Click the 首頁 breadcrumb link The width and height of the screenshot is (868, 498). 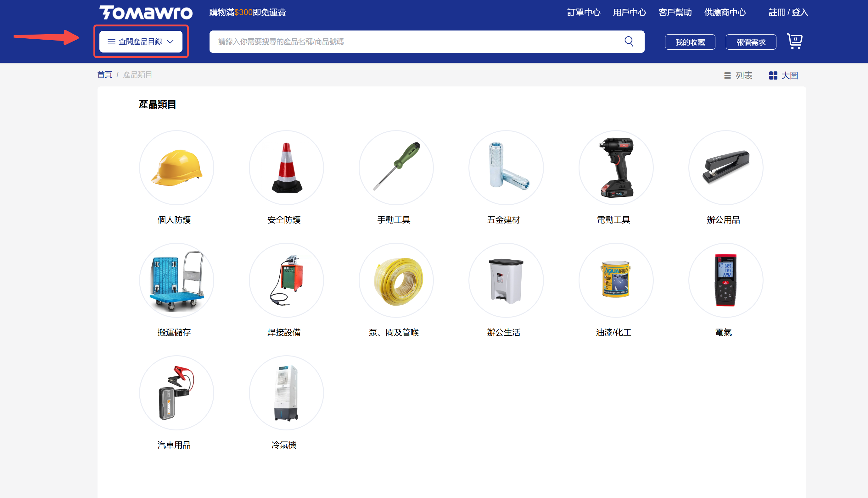click(x=104, y=75)
